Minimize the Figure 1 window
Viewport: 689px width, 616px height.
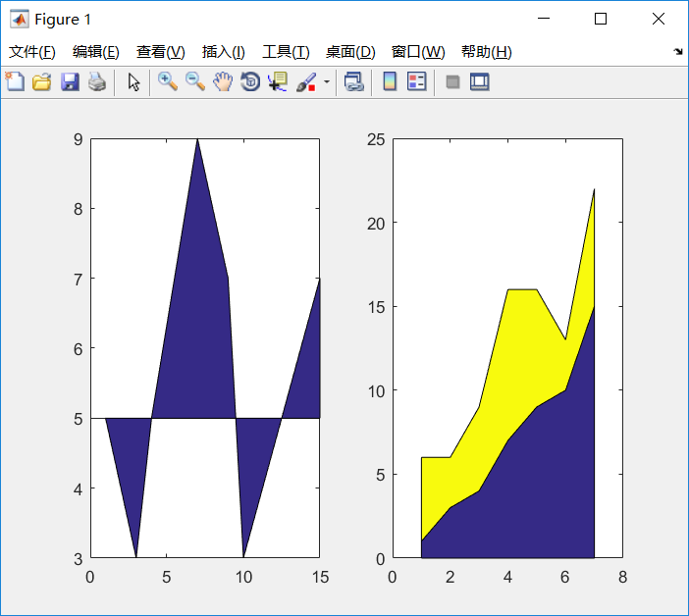(544, 19)
